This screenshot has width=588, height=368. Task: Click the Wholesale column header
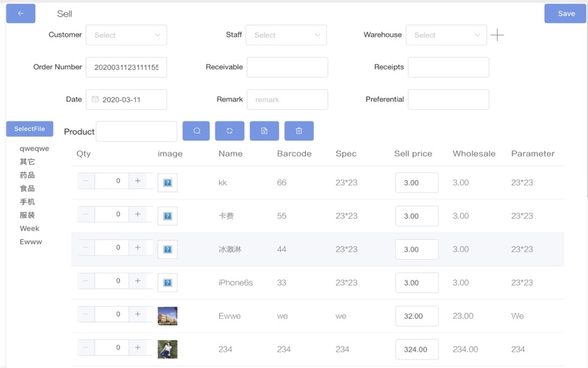coord(474,154)
